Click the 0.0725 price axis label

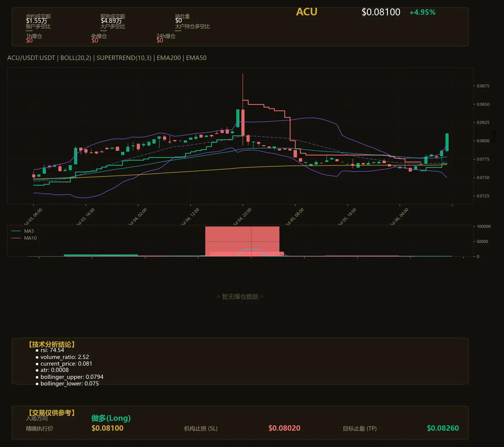point(483,196)
